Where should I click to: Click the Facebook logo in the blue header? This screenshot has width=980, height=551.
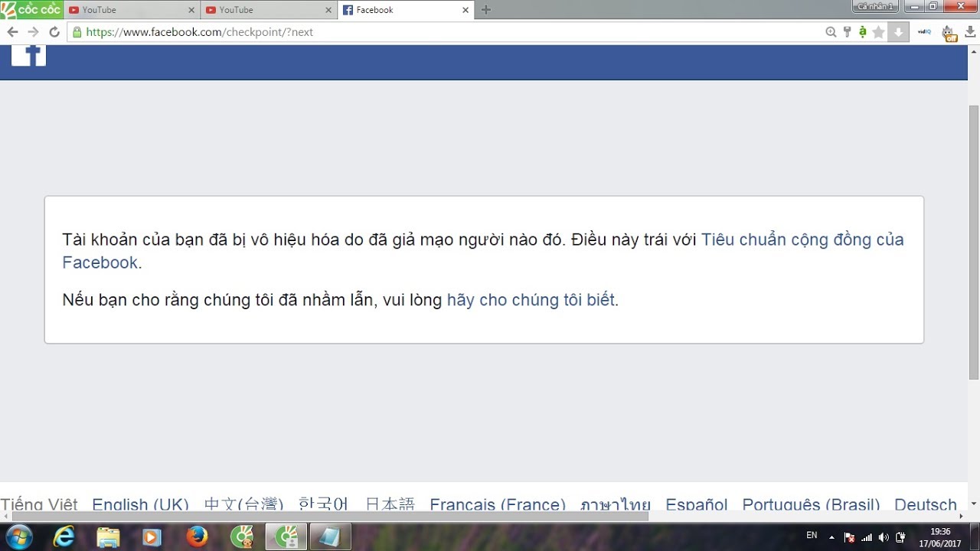(x=28, y=55)
